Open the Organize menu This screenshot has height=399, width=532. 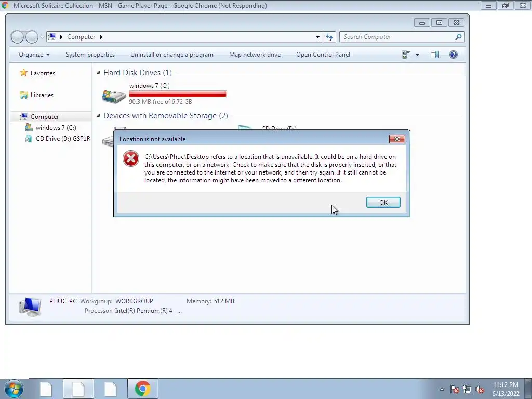pos(34,55)
